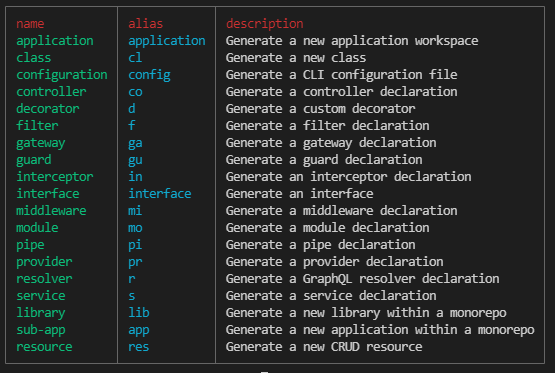Click the 's' alias for service
555x373 pixels.
click(131, 296)
